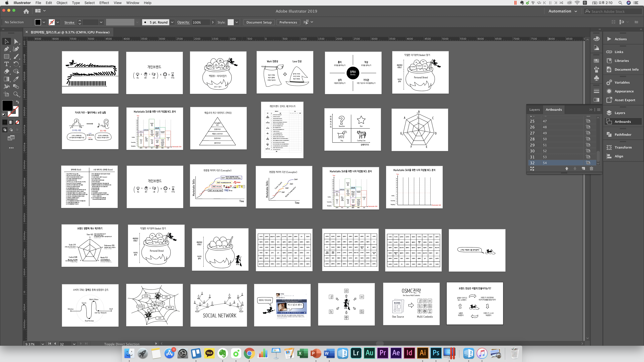Open the Stroke weight dropdown
This screenshot has width=644, height=362.
point(101,22)
